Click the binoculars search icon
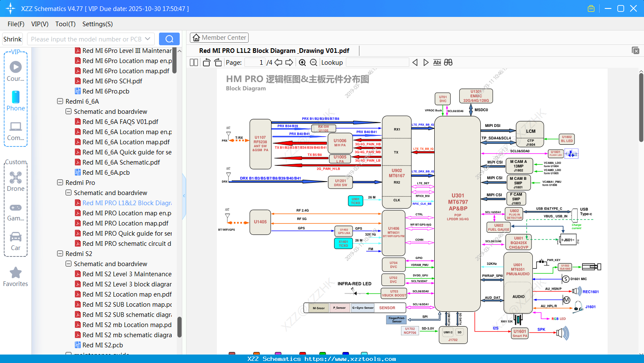The width and height of the screenshot is (644, 363). point(448,63)
